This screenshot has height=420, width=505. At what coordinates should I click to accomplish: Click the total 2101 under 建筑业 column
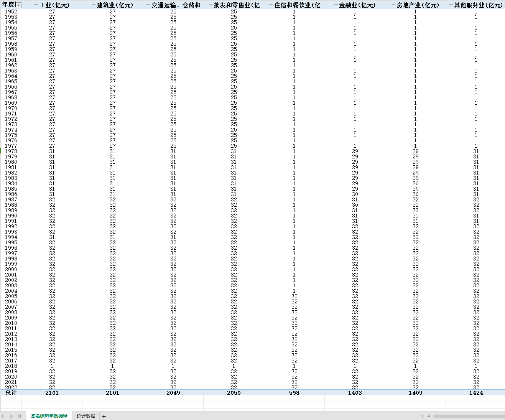click(113, 393)
